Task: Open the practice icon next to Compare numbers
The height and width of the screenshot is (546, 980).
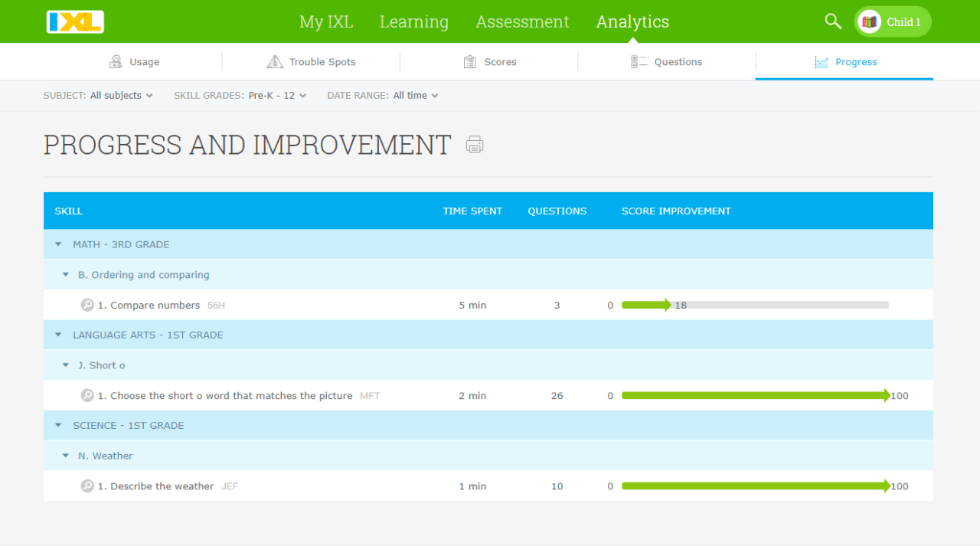Action: click(x=87, y=304)
